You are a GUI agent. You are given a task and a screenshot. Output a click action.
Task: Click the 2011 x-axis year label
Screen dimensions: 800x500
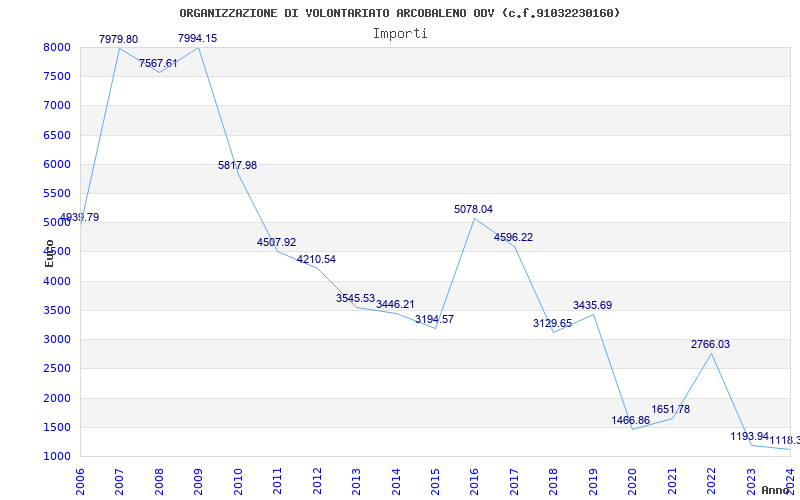(277, 481)
